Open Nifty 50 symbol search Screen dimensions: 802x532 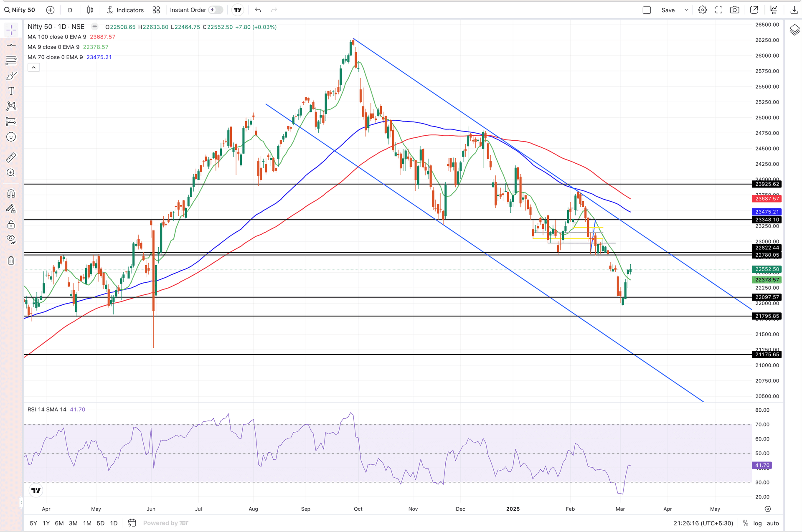[x=20, y=10]
